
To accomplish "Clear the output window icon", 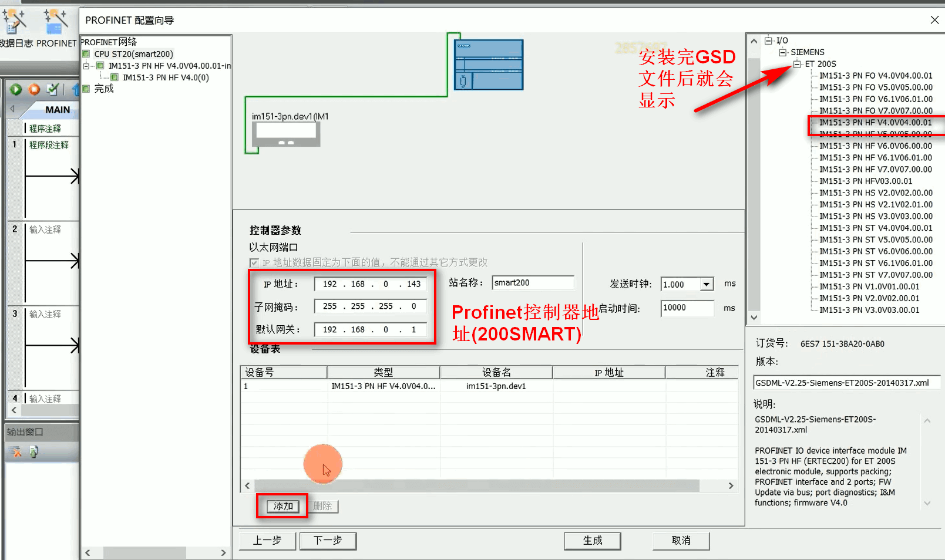I will [x=16, y=452].
